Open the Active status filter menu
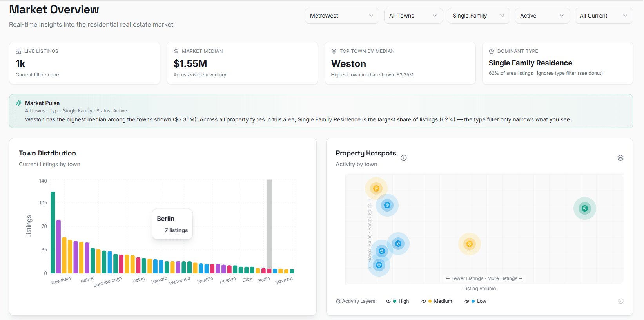Screen dimensions: 644x320 [x=542, y=16]
